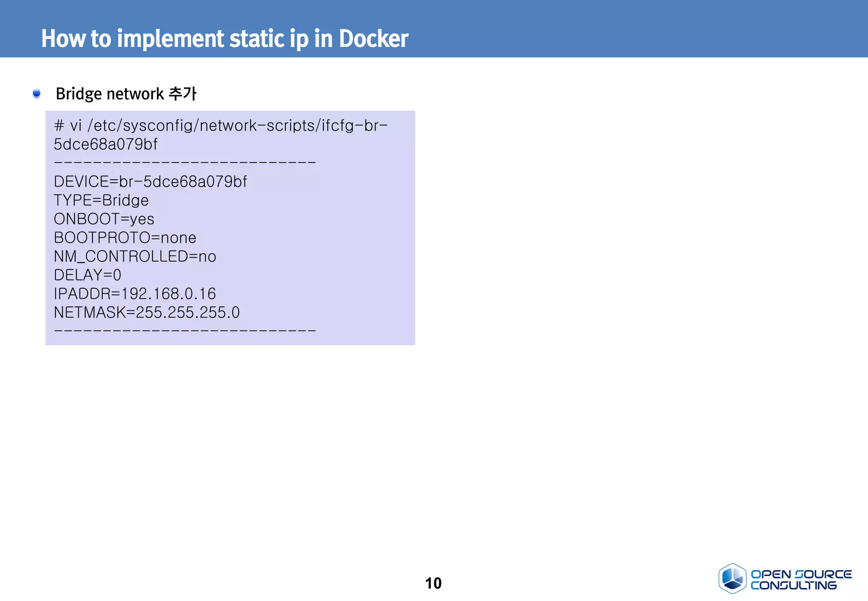Click the slide title about Docker static ip

pos(225,39)
